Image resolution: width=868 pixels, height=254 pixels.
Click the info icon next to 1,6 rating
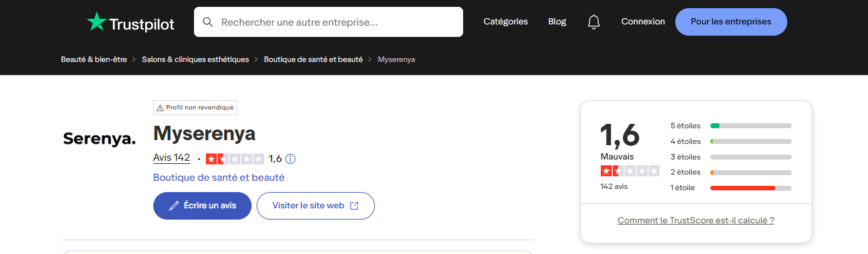click(290, 159)
